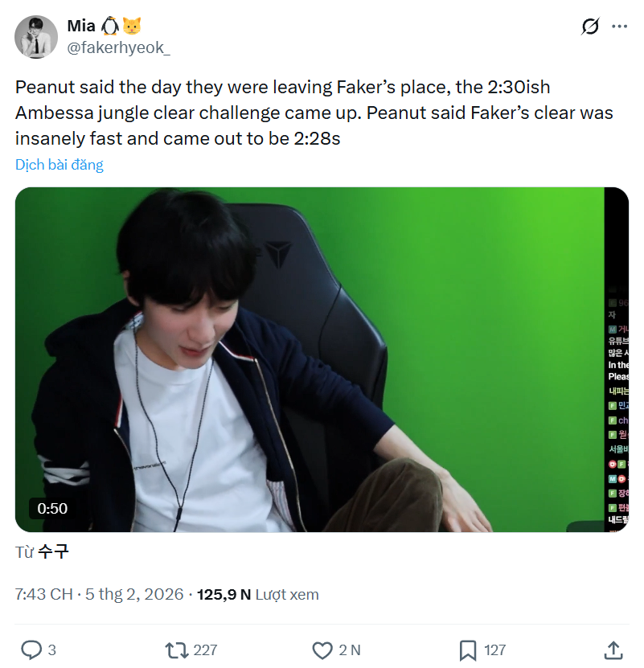Viewport: 644px width, 668px height.
Task: Open the display name Mia
Action: (x=81, y=27)
